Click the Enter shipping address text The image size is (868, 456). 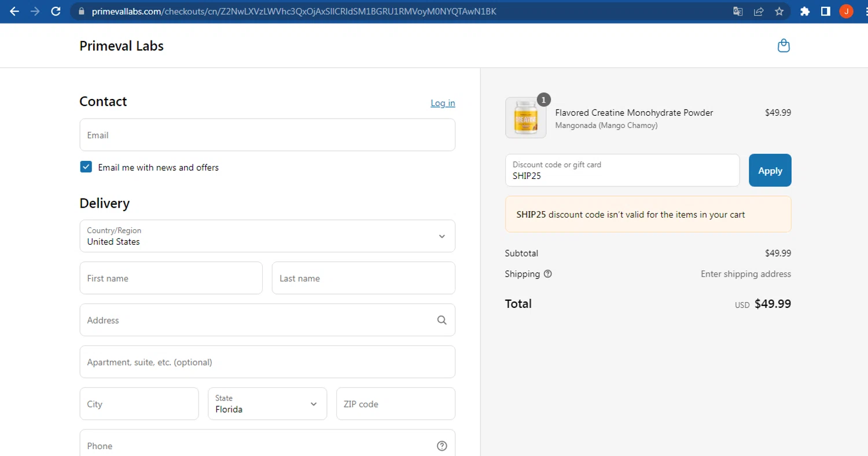coord(746,274)
